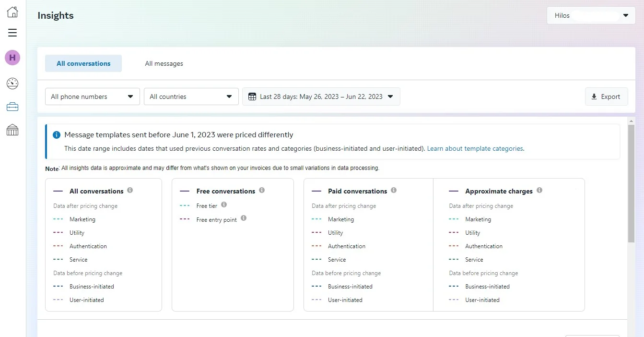The image size is (644, 337).
Task: Show info tooltip for Free tier
Action: 224,205
